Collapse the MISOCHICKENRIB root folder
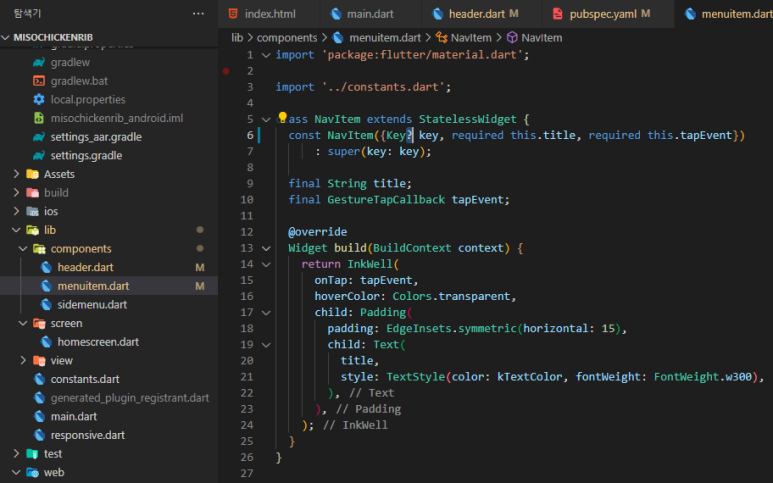 coord(6,37)
